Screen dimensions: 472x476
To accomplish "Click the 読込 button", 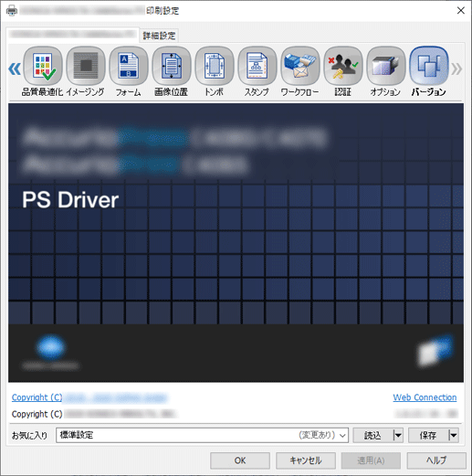I will [x=373, y=435].
